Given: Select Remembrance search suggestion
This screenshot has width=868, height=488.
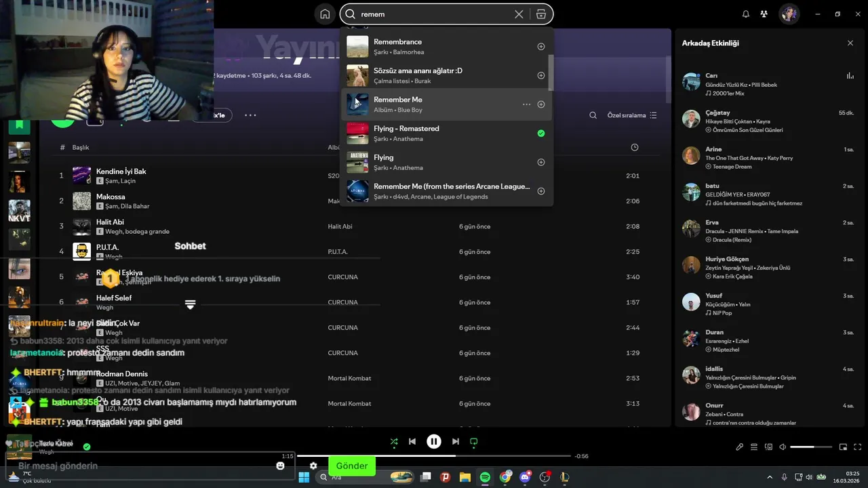Looking at the screenshot, I should 446,47.
